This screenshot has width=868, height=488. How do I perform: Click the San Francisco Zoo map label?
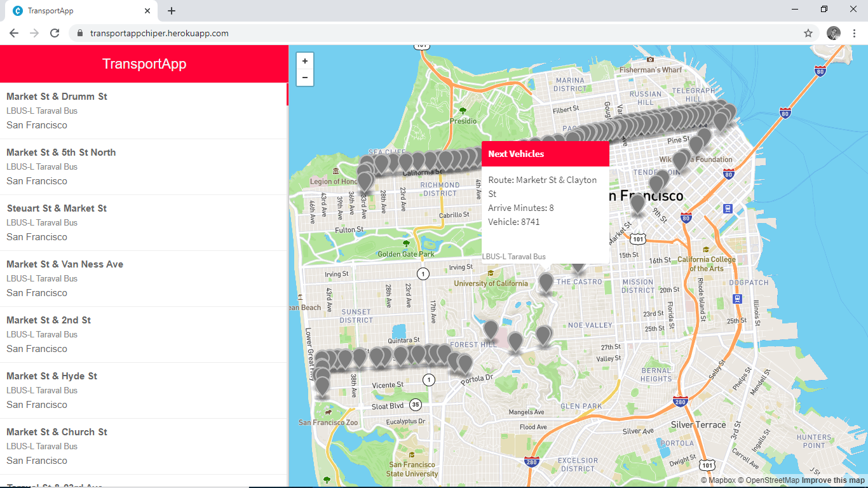point(329,423)
